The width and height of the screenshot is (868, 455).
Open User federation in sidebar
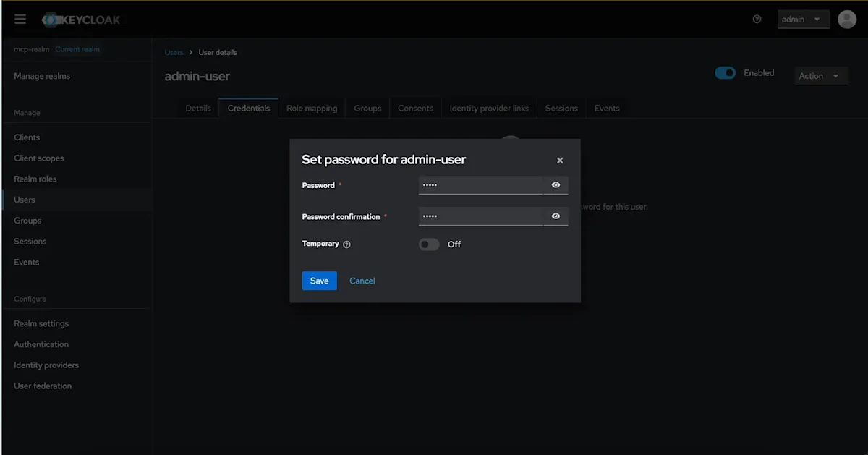click(x=76, y=386)
